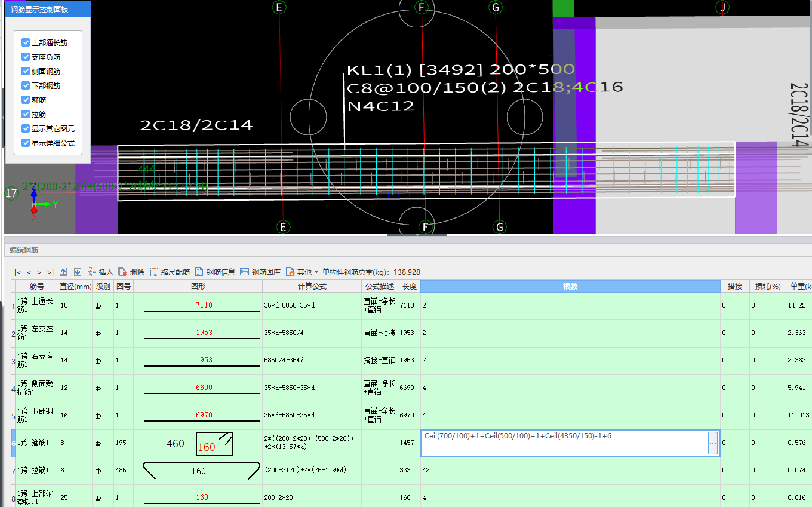
Task: Select row 1跨.上部梁垫铁.1
Action: (36, 497)
